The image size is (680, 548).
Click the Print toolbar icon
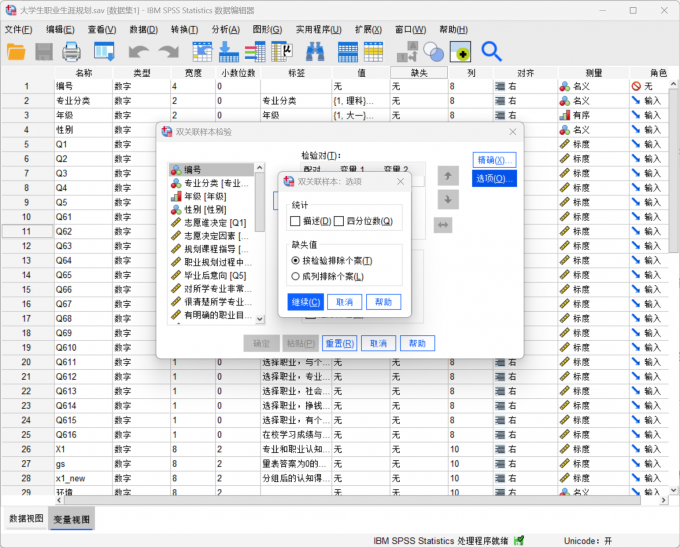(x=71, y=52)
